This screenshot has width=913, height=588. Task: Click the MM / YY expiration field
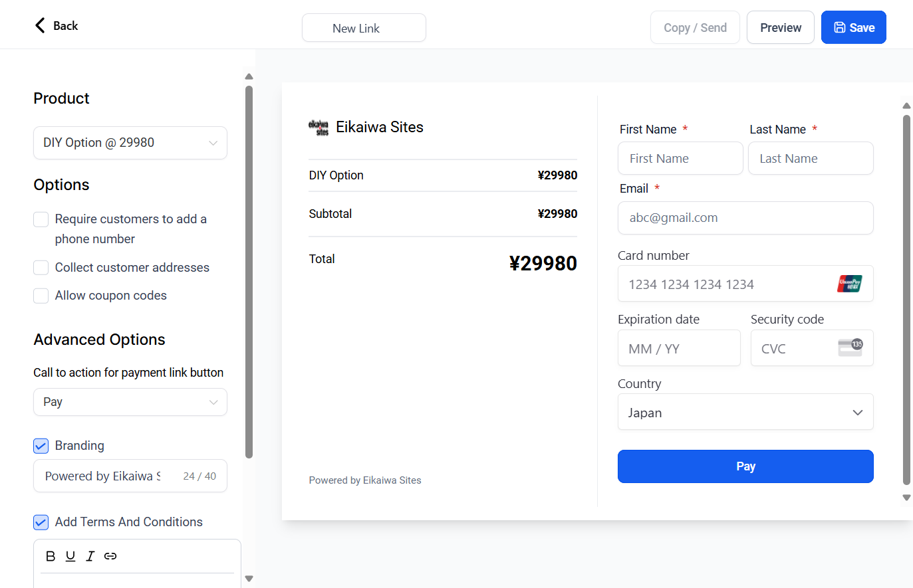pos(679,348)
